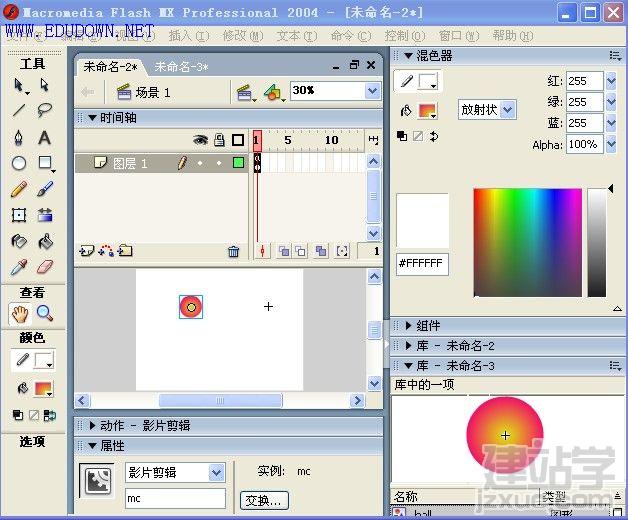Open the Alpha value slider arrow
Image resolution: width=628 pixels, height=520 pixels.
(x=611, y=144)
